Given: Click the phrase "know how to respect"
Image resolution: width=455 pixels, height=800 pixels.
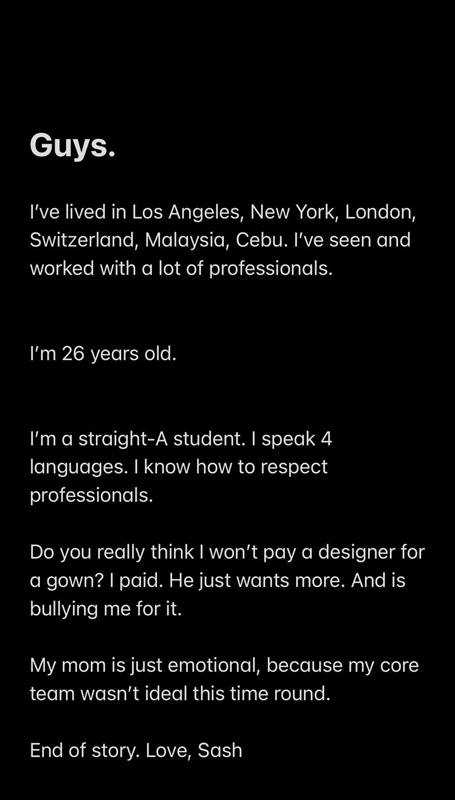Looking at the screenshot, I should click(236, 468).
